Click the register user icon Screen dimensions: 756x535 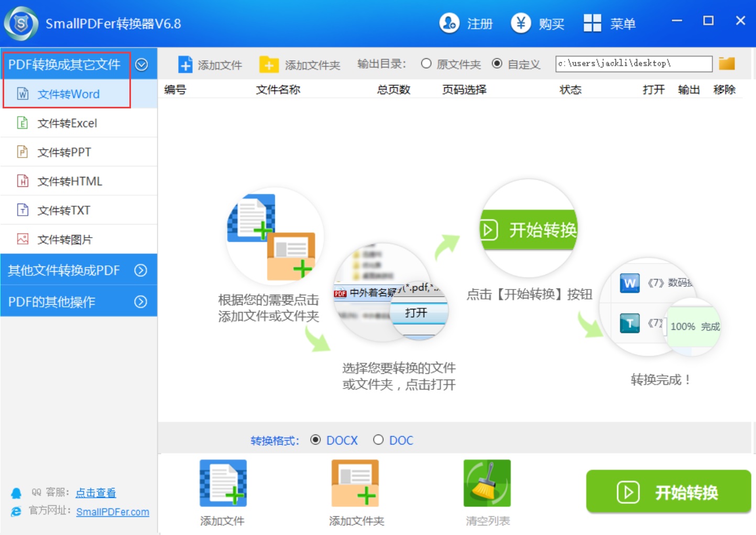(x=449, y=23)
